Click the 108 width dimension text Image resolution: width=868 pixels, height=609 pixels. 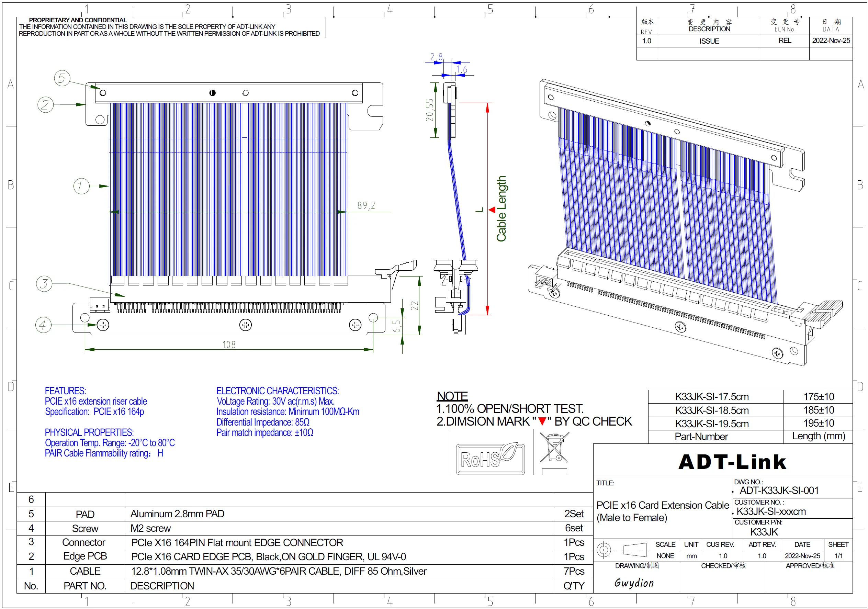click(229, 345)
